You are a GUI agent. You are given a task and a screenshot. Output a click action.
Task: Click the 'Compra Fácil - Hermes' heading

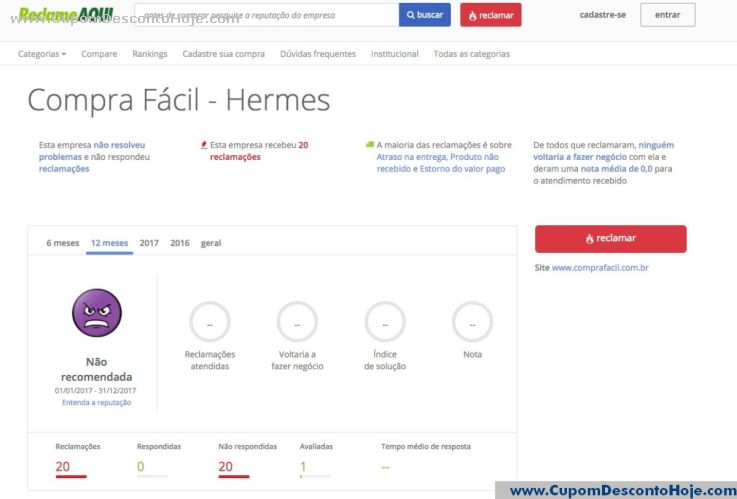tap(179, 100)
